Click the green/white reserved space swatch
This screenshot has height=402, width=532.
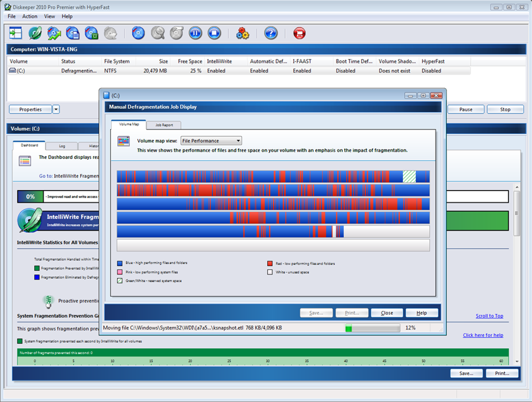pyautogui.click(x=120, y=281)
